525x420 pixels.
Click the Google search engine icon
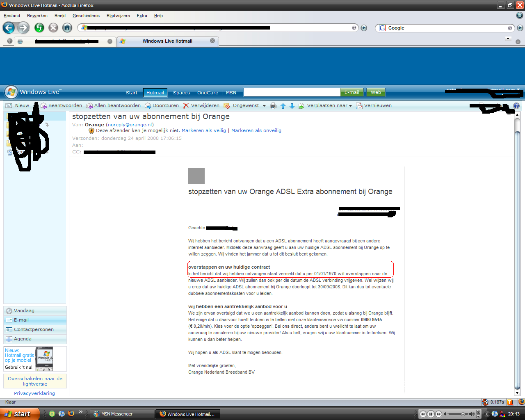382,28
